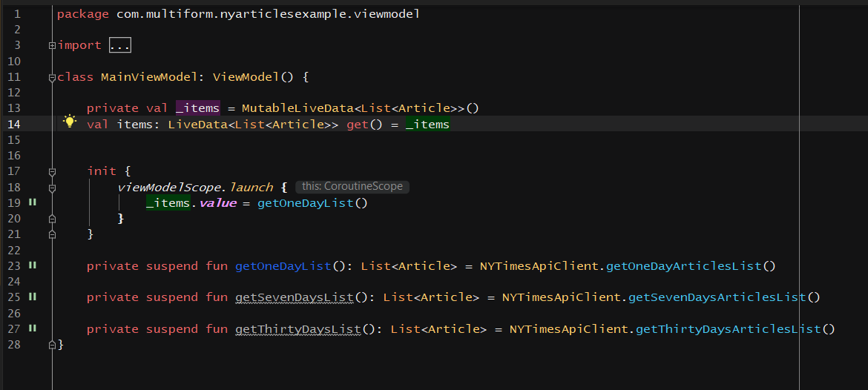Viewport: 868px width, 390px height.
Task: Click fold end marker on line 21
Action: coord(52,234)
